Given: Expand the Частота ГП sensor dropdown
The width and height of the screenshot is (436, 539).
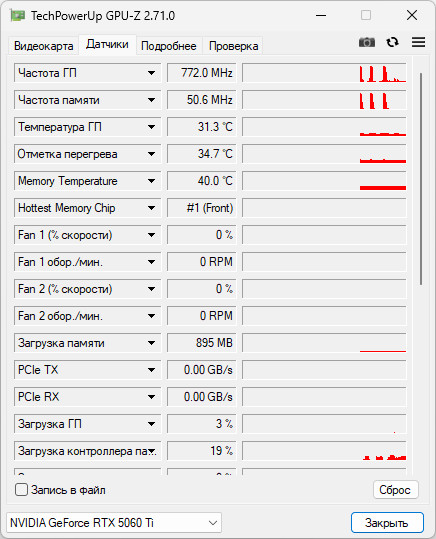Looking at the screenshot, I should [x=151, y=73].
